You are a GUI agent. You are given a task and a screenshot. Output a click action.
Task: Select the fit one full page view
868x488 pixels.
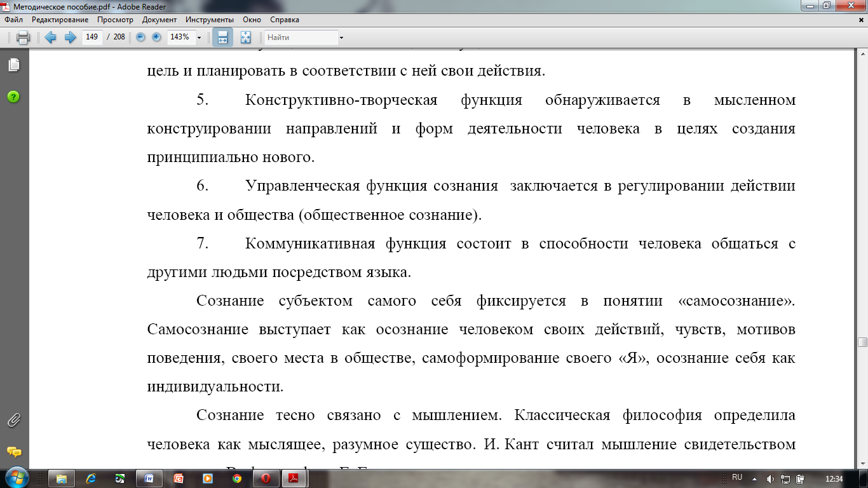pyautogui.click(x=246, y=37)
